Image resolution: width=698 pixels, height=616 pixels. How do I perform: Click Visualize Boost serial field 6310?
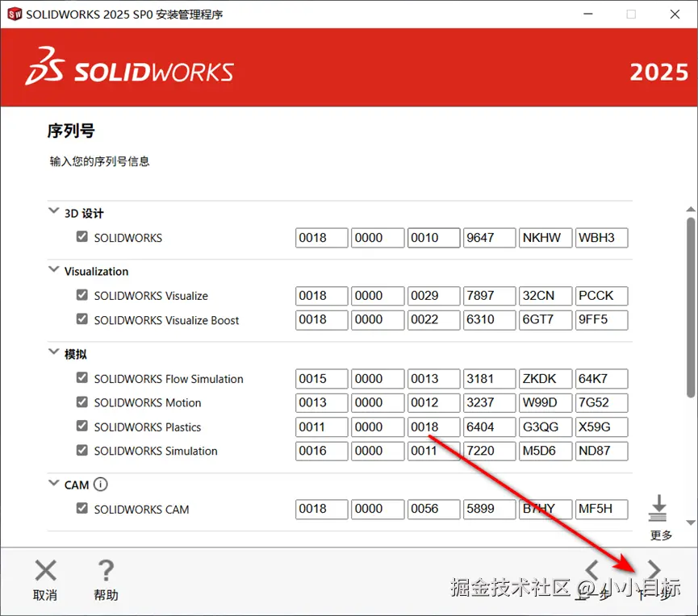tap(489, 320)
